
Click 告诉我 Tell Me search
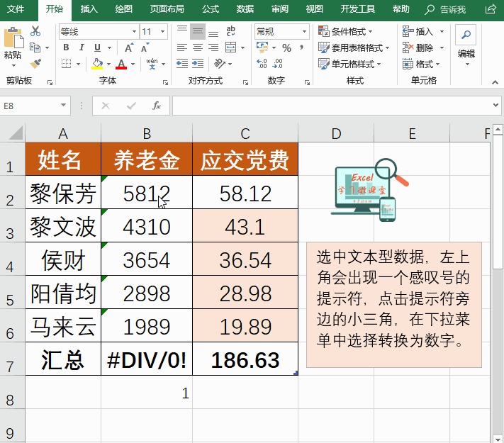(x=445, y=10)
